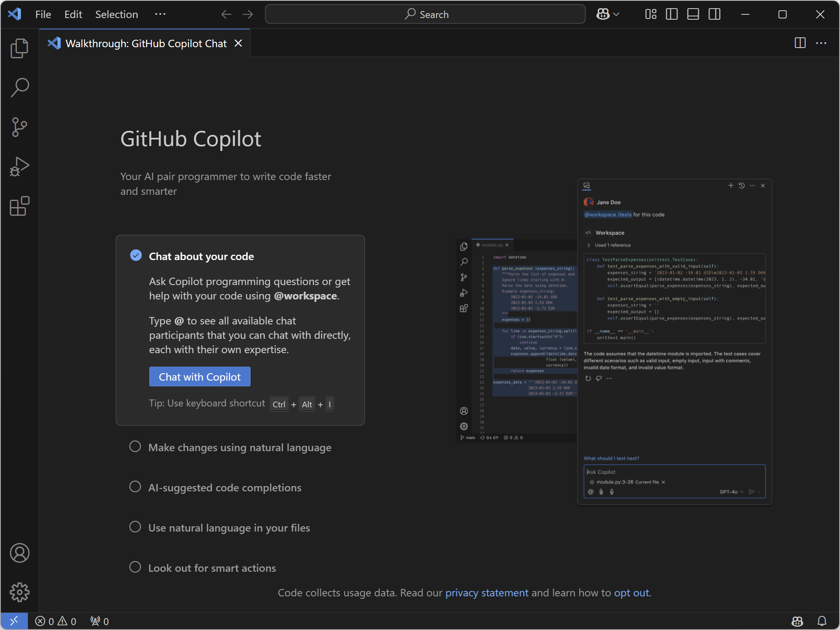This screenshot has height=630, width=840.
Task: Click the Chat with Copilot button
Action: (200, 377)
